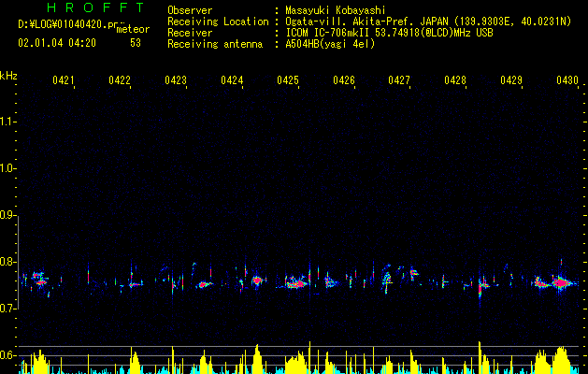Click the 1.0 frequency axis label

click(7, 168)
